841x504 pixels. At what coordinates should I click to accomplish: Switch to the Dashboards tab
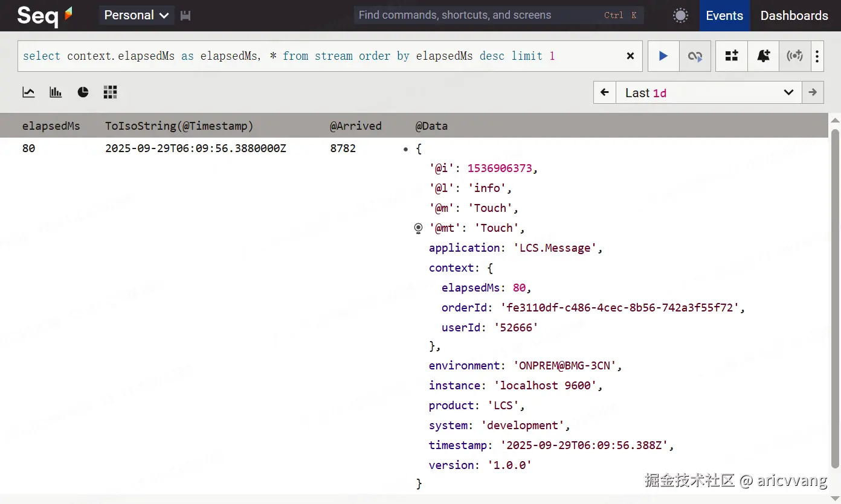click(x=794, y=16)
